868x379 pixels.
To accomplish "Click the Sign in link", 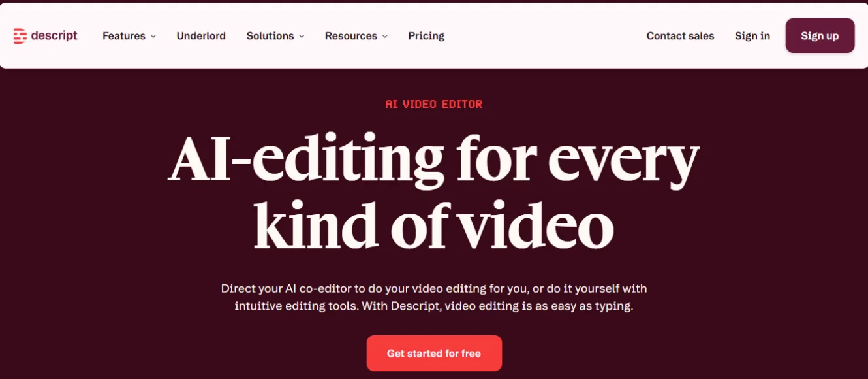I will [x=752, y=36].
